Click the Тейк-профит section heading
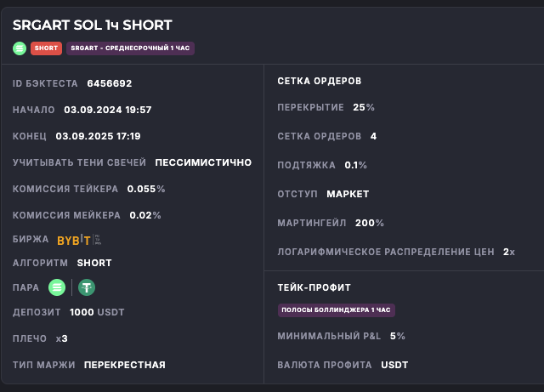 (x=314, y=287)
